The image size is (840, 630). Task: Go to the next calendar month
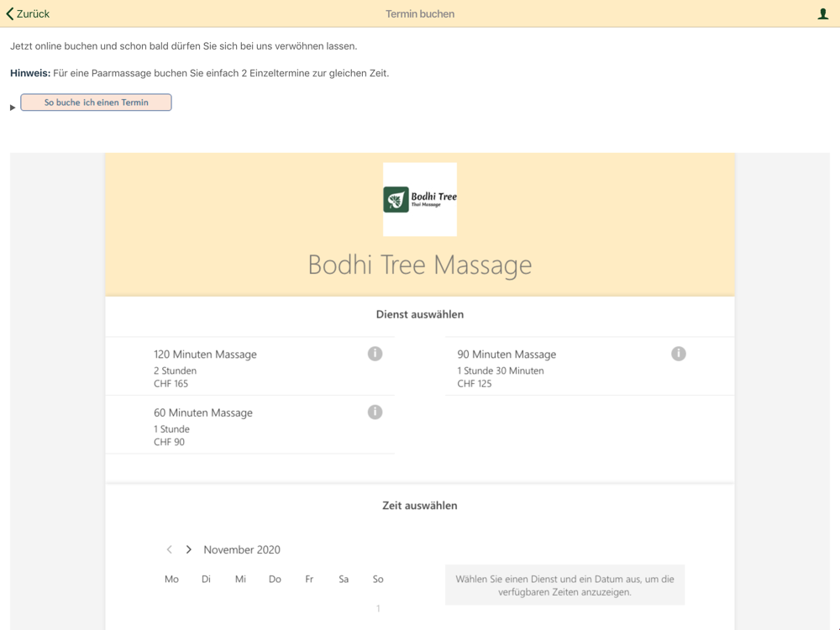(188, 549)
